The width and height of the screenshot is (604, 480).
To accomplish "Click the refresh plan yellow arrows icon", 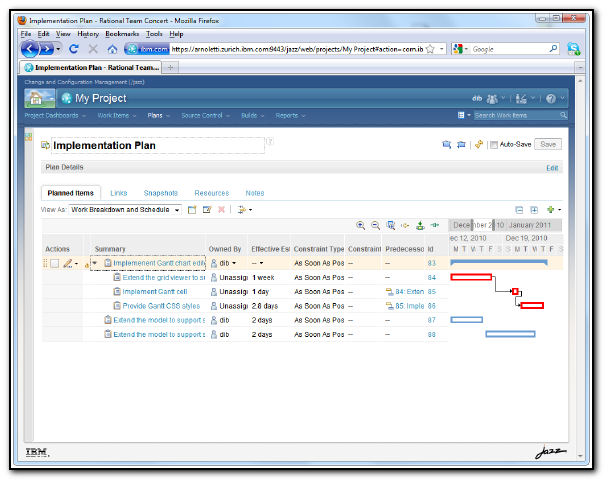I will point(479,144).
